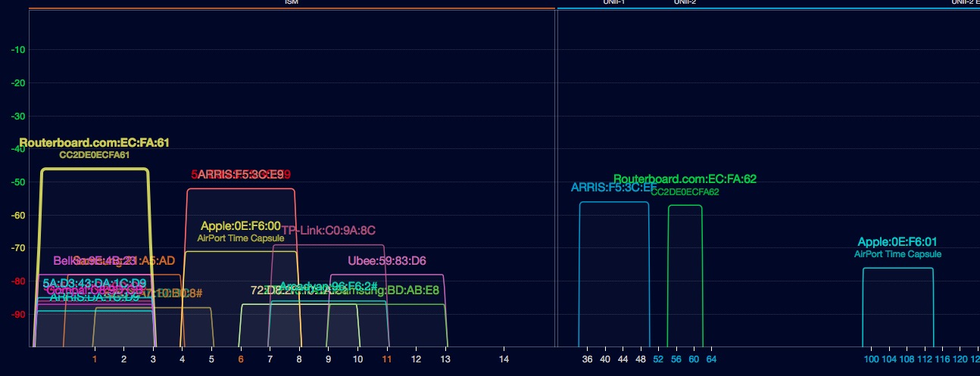Click the orange channel 11 label

(387, 359)
